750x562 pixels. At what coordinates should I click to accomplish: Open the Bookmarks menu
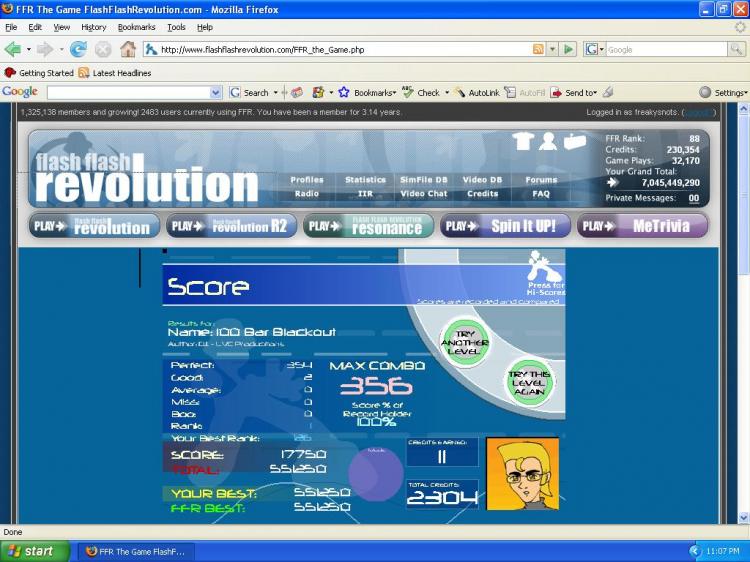click(136, 27)
